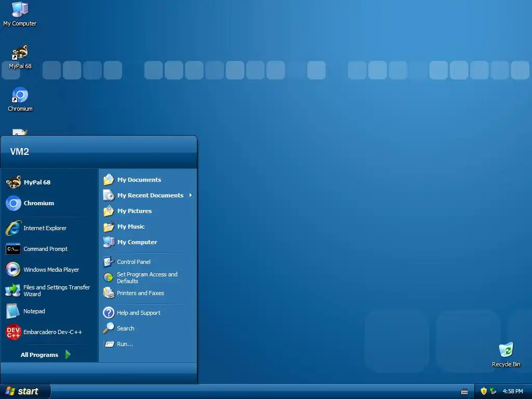The image size is (532, 399).
Task: Click Files and Settings Transfer Wizard text
Action: click(57, 291)
